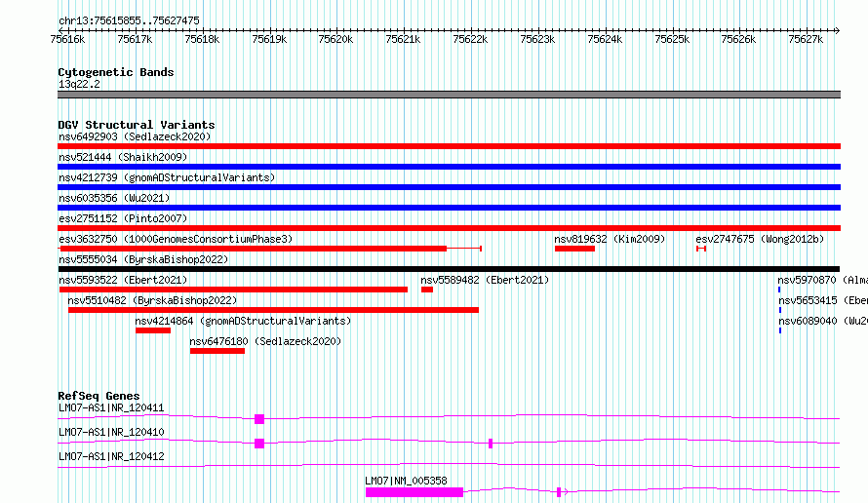Click the nsv819632 (Kim2009) red bar

pyautogui.click(x=574, y=249)
